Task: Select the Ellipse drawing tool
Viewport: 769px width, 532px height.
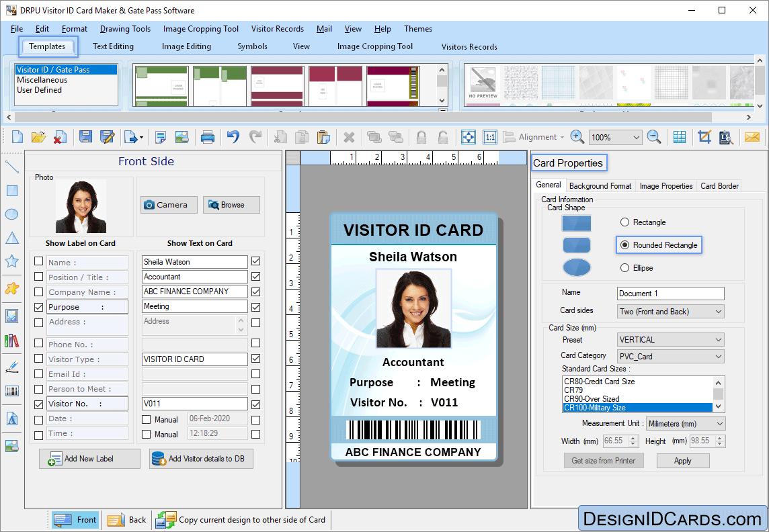Action: 12,214
